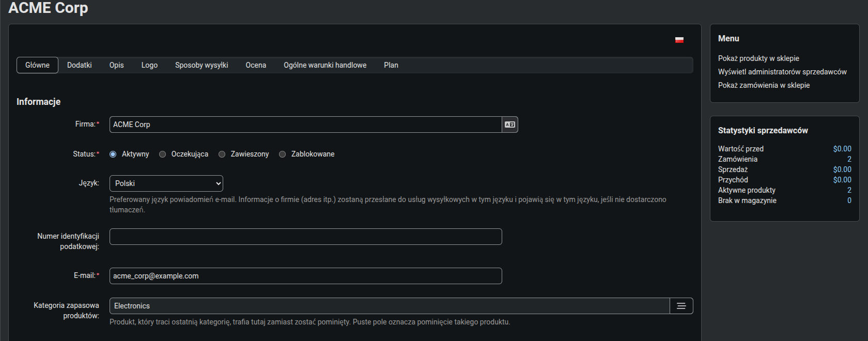Select the Zablokowane status radio button
This screenshot has height=341, width=868.
pyautogui.click(x=282, y=154)
